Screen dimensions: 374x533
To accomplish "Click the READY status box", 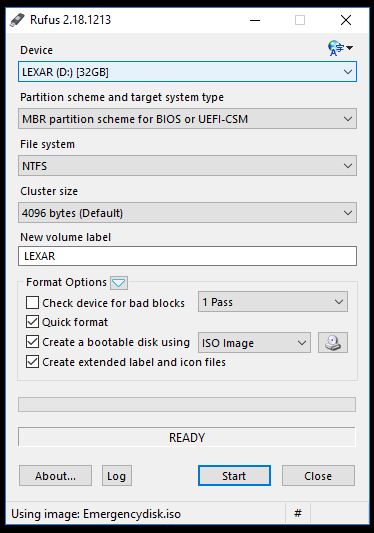I will (187, 437).
